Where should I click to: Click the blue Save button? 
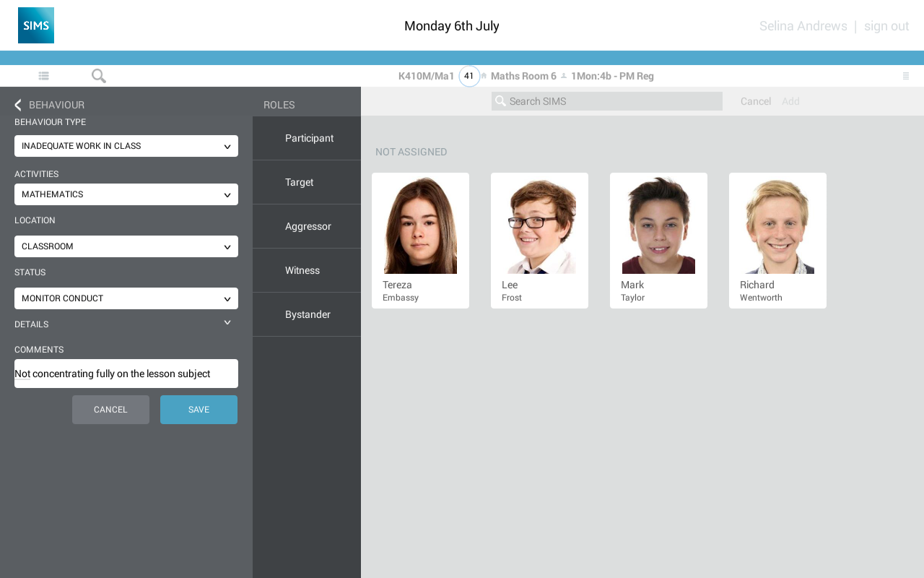click(x=199, y=410)
